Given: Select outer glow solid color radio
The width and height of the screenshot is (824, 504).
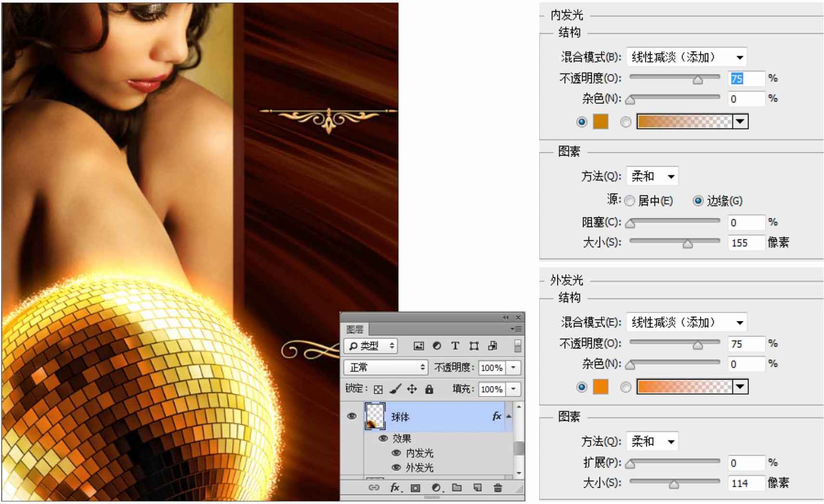Looking at the screenshot, I should 581,387.
